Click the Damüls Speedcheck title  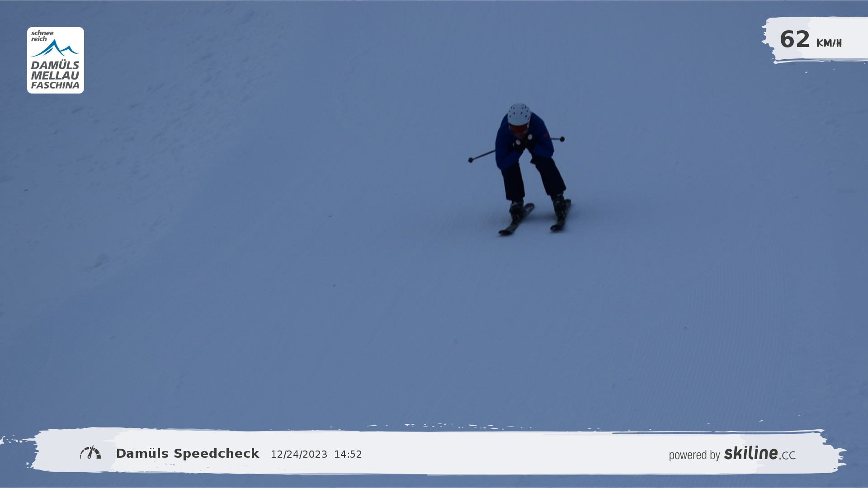point(188,454)
